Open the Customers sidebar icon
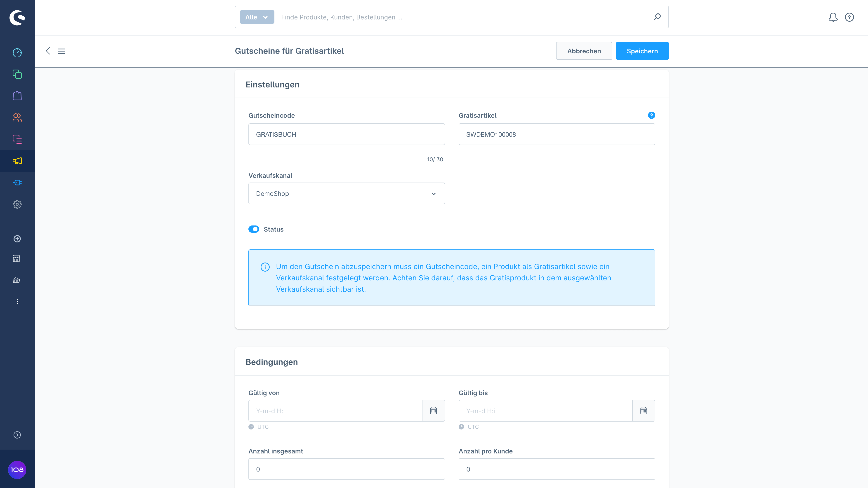This screenshot has width=868, height=488. point(17,117)
